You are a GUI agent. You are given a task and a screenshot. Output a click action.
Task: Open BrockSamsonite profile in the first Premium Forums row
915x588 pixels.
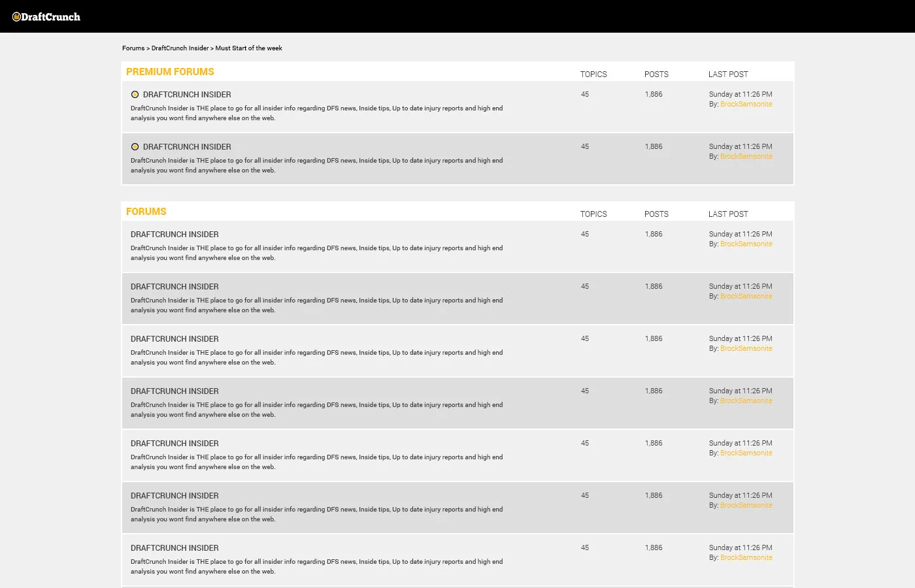coord(746,105)
